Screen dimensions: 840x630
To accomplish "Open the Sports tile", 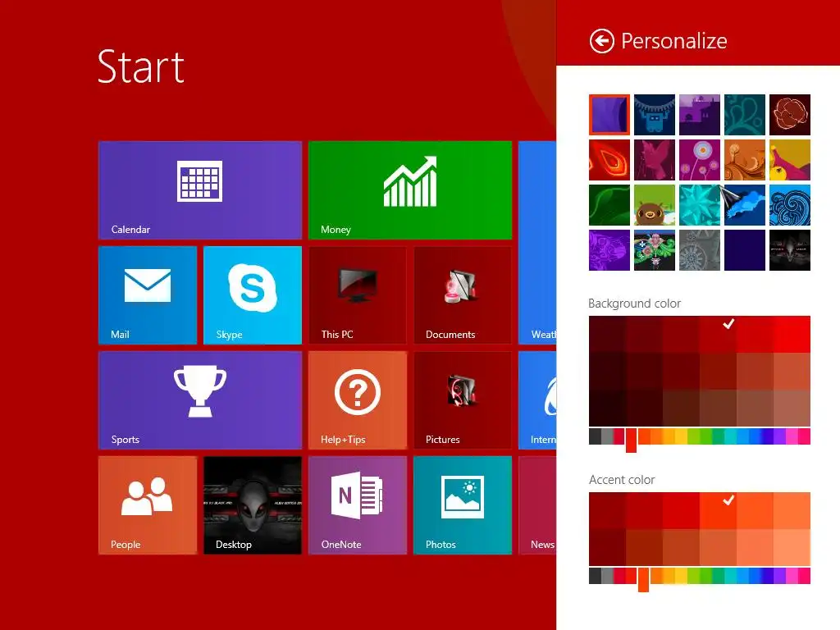I will 200,400.
